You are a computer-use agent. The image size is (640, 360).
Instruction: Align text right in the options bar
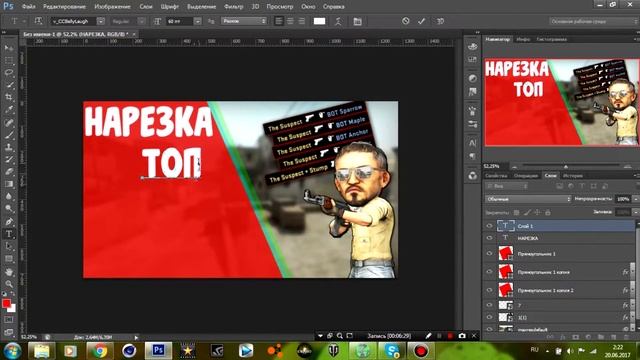pyautogui.click(x=302, y=21)
